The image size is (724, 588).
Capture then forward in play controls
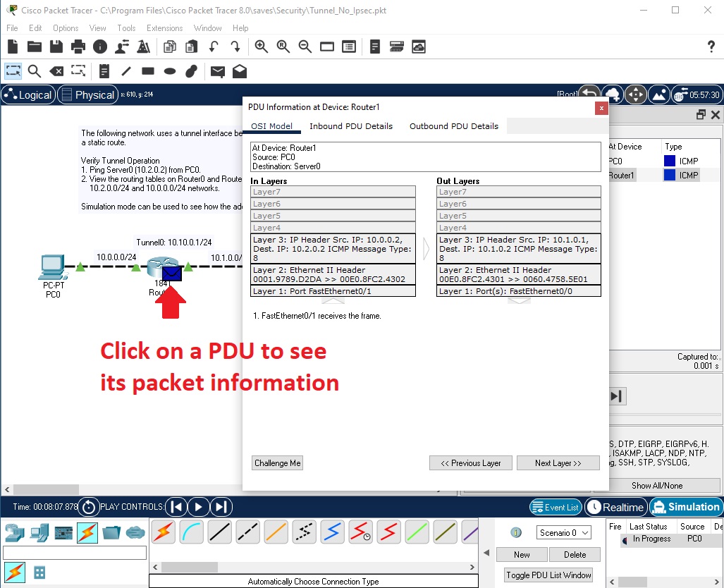[x=221, y=507]
